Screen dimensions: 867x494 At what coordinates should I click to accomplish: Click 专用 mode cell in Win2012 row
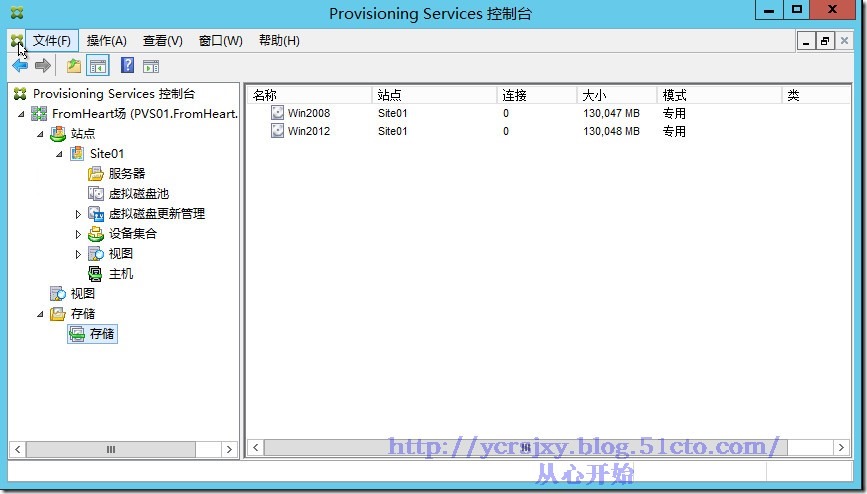(x=674, y=131)
